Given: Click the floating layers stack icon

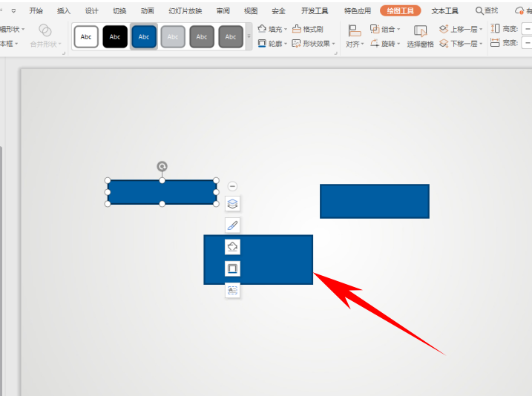Looking at the screenshot, I should coord(232,204).
